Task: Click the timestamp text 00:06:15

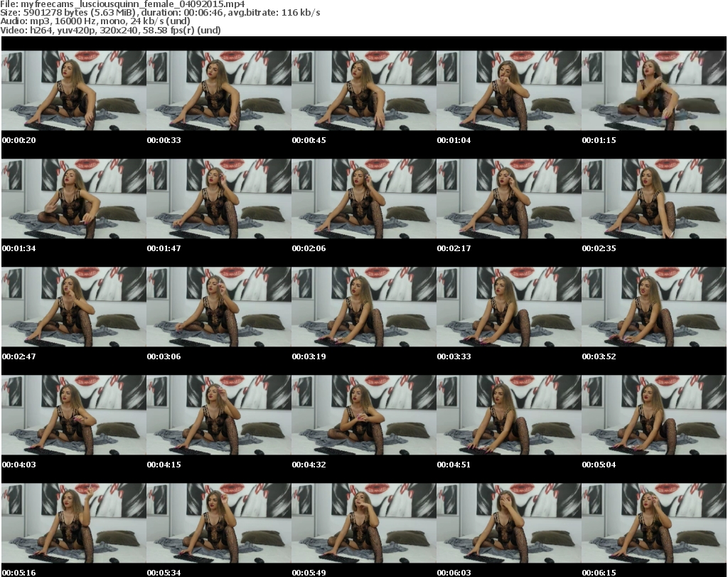Action: [x=599, y=573]
